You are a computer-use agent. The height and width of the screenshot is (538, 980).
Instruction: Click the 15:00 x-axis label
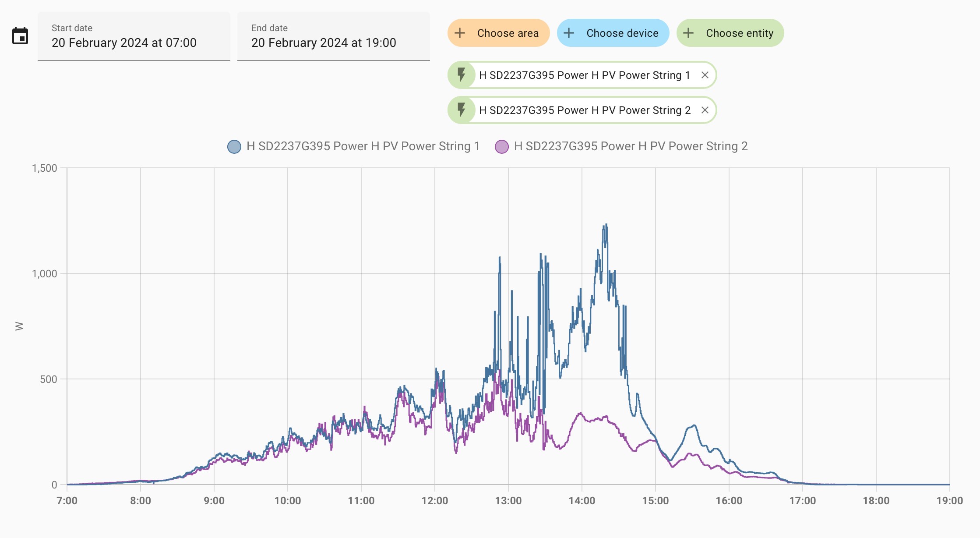[x=656, y=501]
